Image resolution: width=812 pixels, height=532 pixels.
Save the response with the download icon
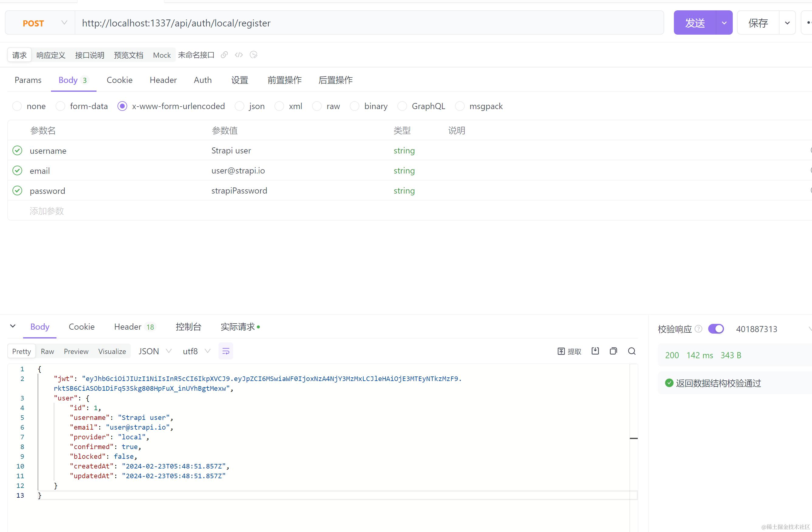click(x=595, y=351)
